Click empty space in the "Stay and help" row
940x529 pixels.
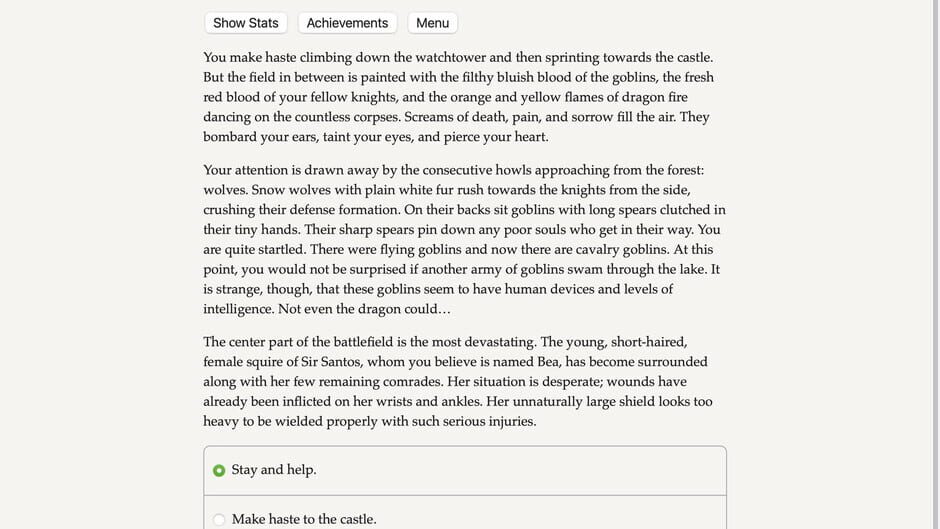[x=520, y=470]
